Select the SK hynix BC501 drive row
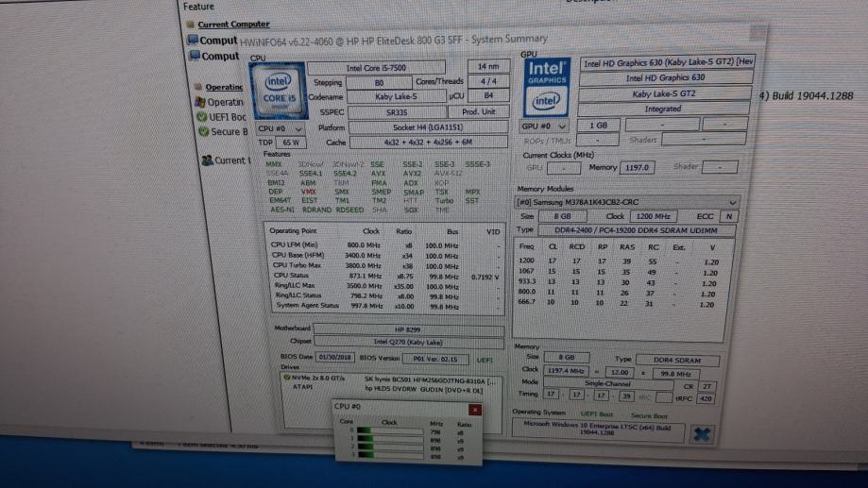The width and height of the screenshot is (868, 488). tap(391, 380)
